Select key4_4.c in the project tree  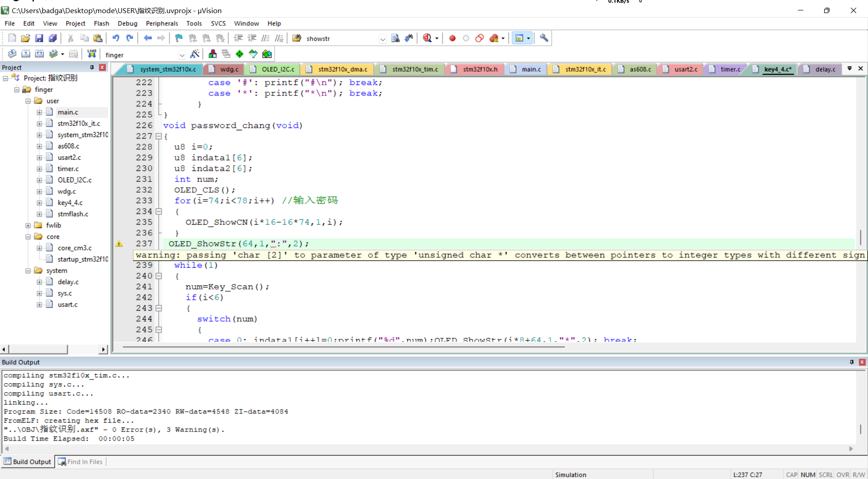coord(70,203)
